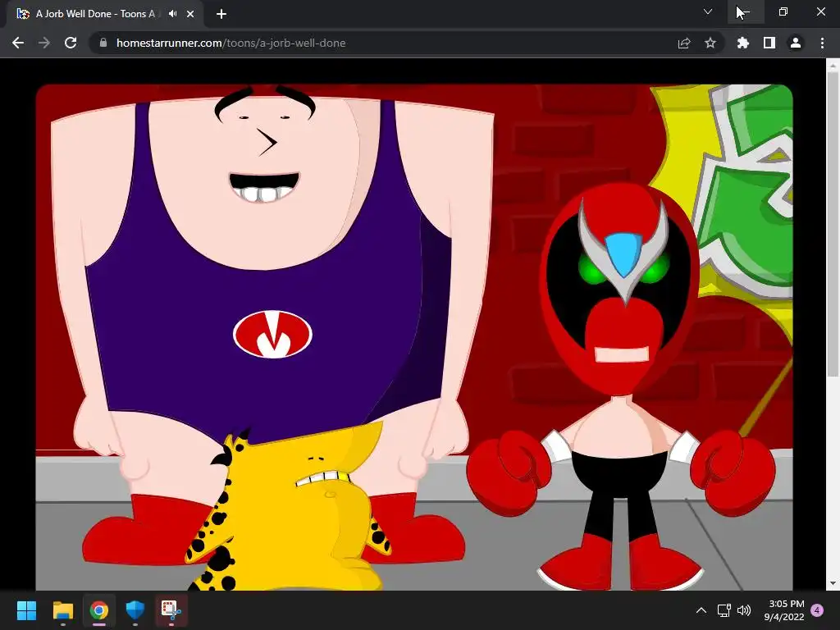Image resolution: width=840 pixels, height=630 pixels.
Task: Open File Explorer from the taskbar
Action: pos(62,610)
